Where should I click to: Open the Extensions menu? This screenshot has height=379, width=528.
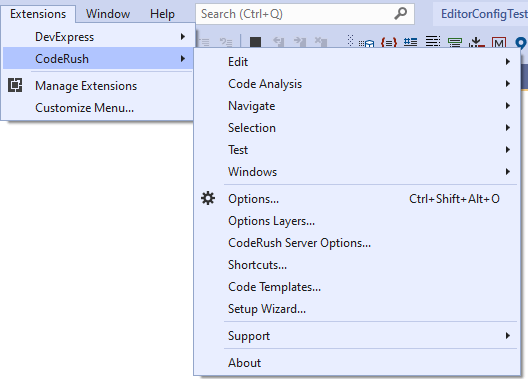point(38,14)
